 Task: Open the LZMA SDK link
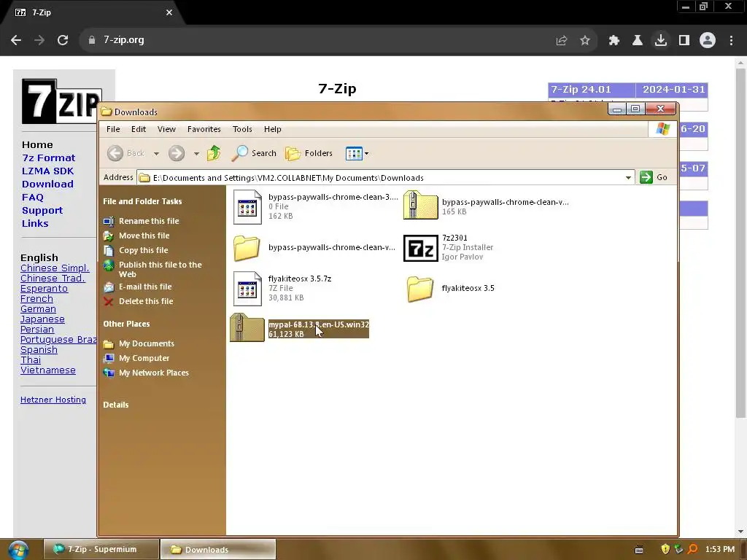(47, 171)
